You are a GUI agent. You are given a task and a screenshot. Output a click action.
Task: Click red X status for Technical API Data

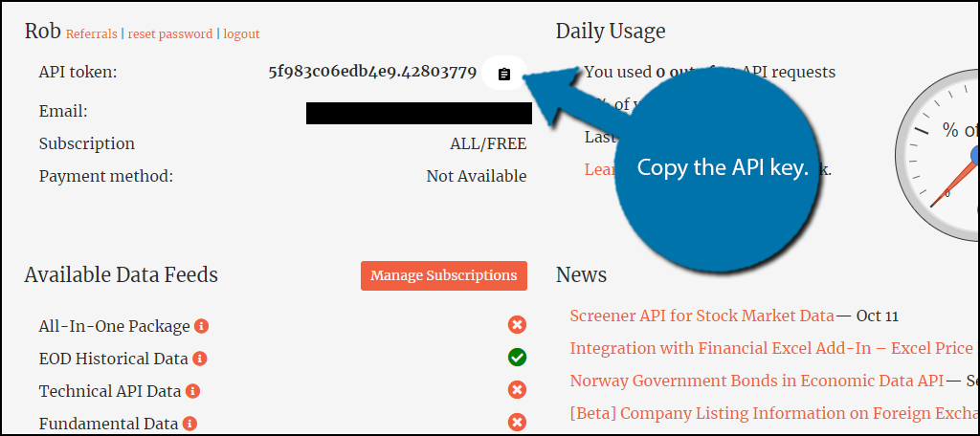(x=517, y=390)
